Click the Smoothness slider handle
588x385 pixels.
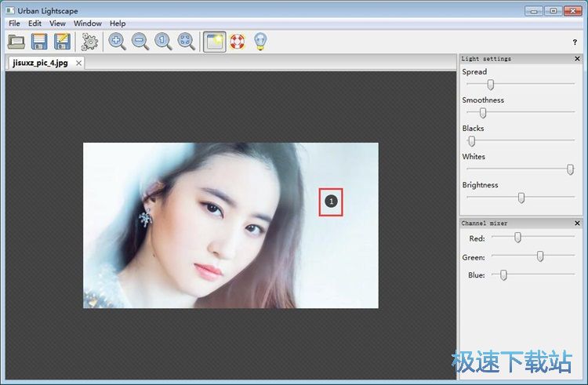(x=483, y=112)
